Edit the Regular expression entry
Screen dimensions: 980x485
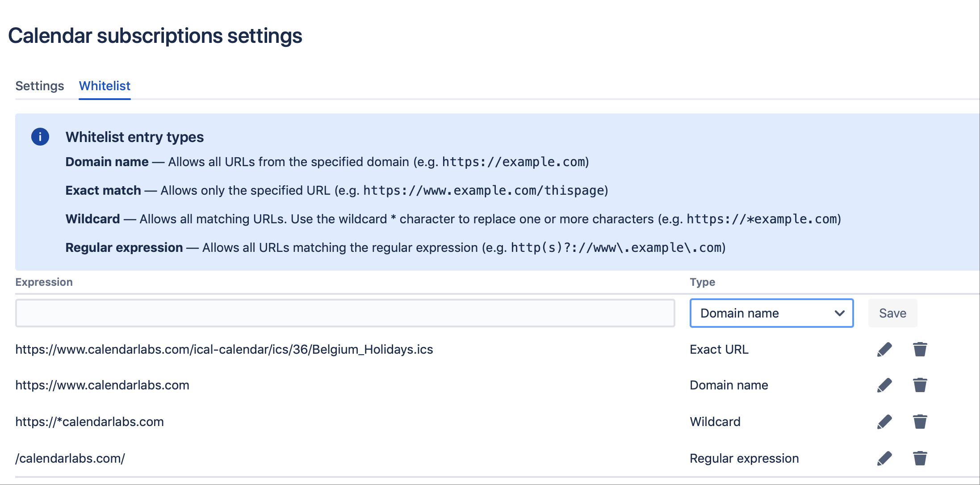click(x=884, y=459)
